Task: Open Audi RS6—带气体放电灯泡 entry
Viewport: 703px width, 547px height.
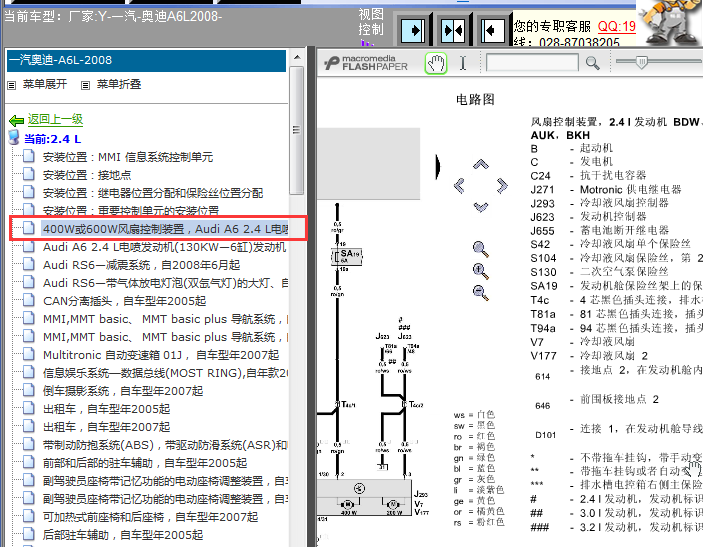Action: [165, 283]
